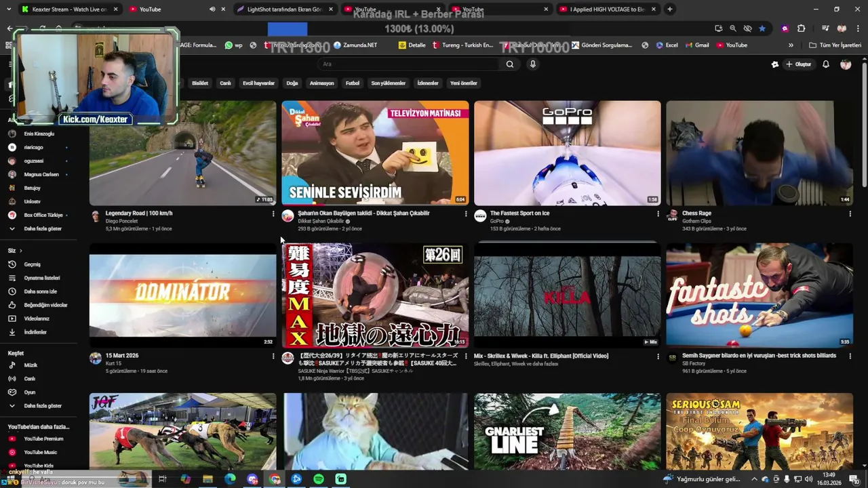Open options for Semih Saygıner bilardo video
Image resolution: width=868 pixels, height=488 pixels.
pyautogui.click(x=850, y=356)
